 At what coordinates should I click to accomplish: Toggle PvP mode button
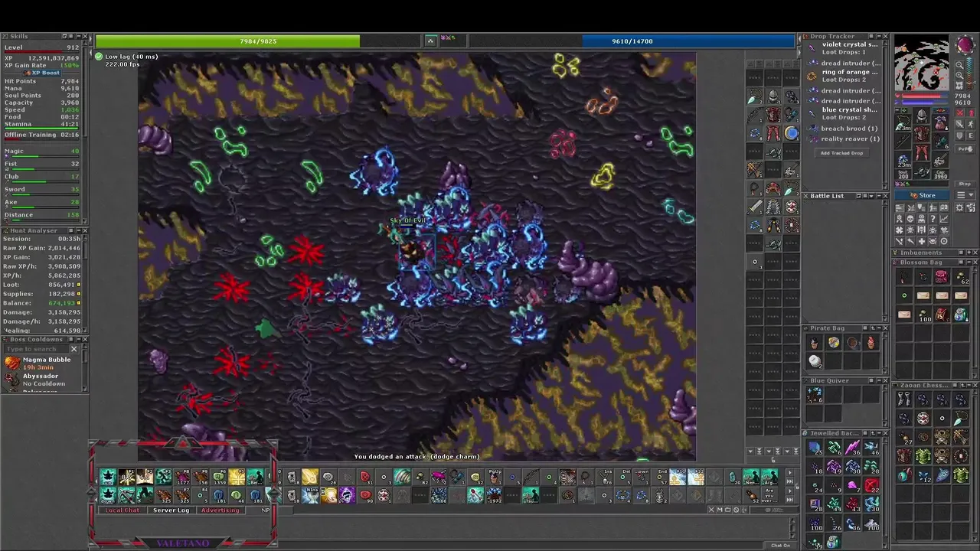965,149
